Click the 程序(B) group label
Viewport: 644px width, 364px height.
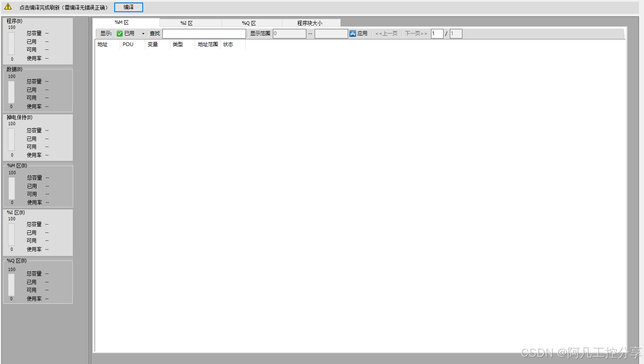point(14,21)
